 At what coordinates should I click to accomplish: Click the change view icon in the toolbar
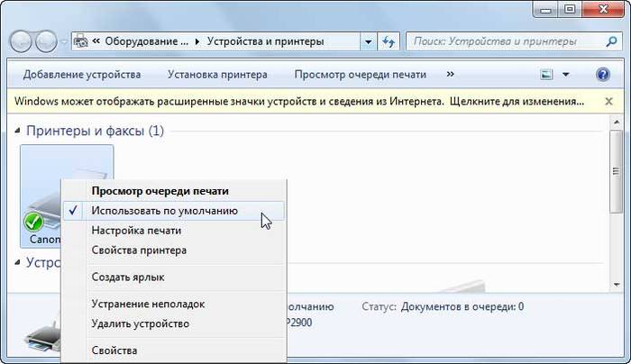coord(546,74)
